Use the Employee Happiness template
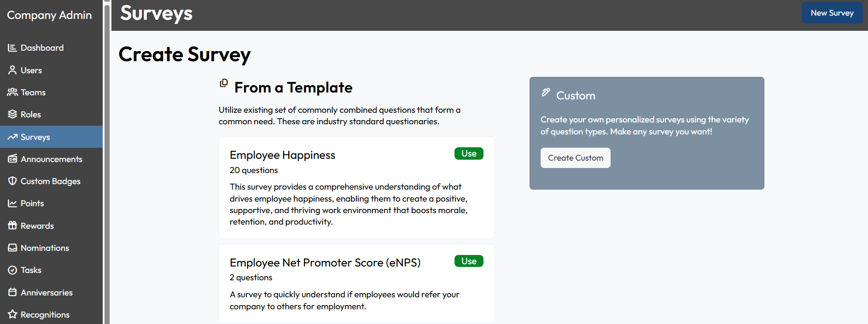The image size is (868, 324). (468, 153)
